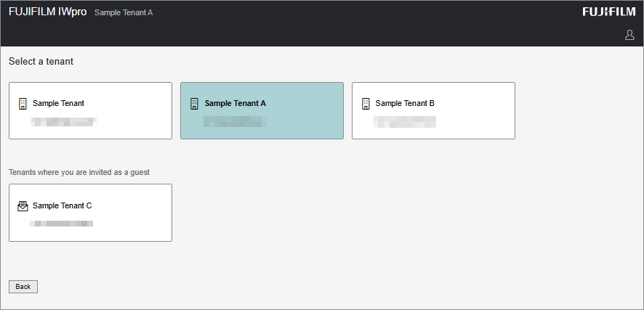Select the guest tenant Sample Tenant C title
The width and height of the screenshot is (644, 310).
(x=63, y=205)
